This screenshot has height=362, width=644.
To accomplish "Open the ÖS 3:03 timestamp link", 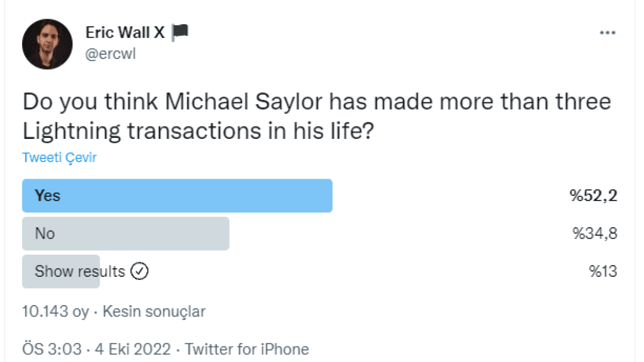I will (52, 350).
